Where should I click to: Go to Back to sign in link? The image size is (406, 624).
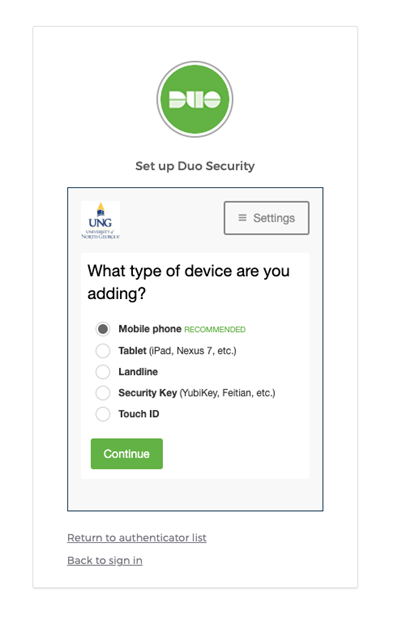coord(105,560)
